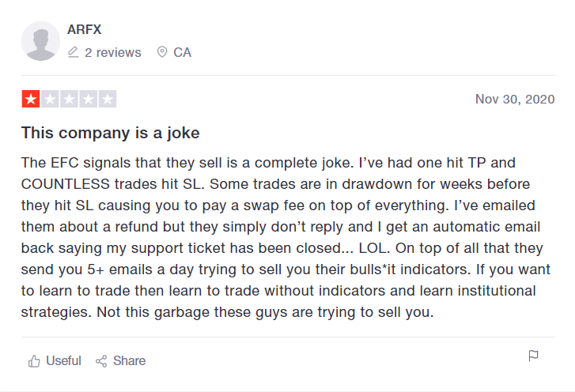Select the CA location label
Screen dimensions: 575x392
(182, 52)
